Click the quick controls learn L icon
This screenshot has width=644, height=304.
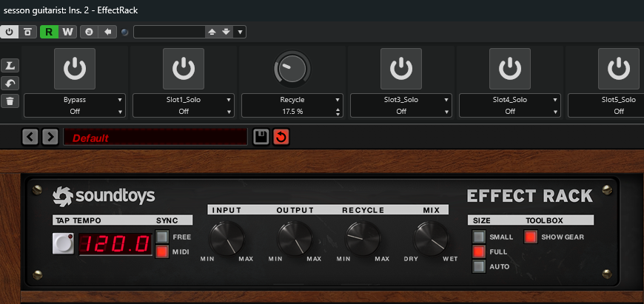(x=10, y=65)
